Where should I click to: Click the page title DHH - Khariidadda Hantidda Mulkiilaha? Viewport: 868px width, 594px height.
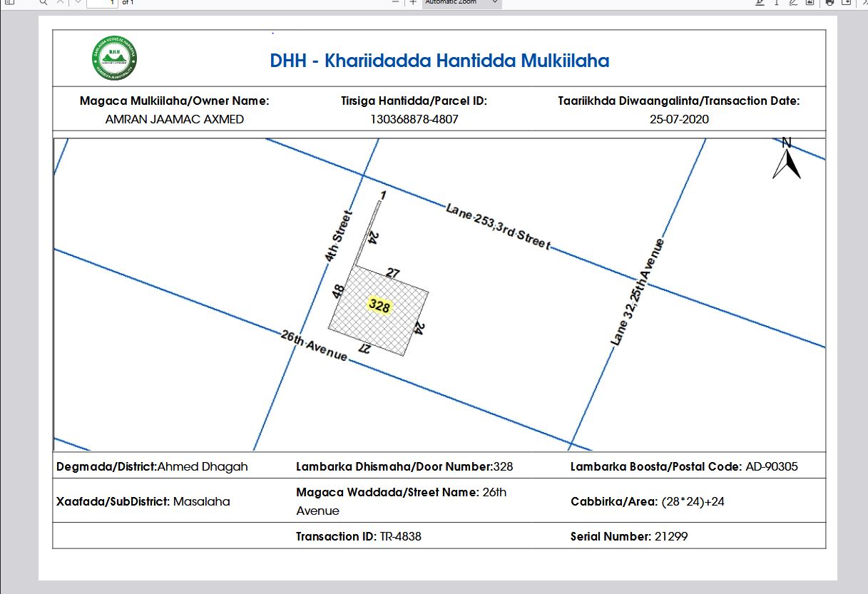pos(439,61)
